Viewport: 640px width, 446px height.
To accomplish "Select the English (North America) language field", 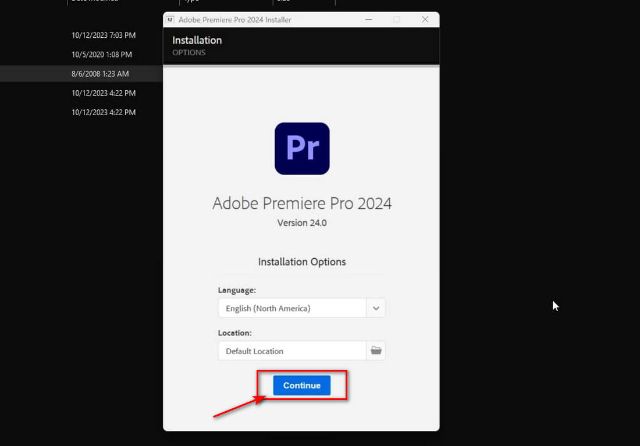I will click(x=292, y=308).
